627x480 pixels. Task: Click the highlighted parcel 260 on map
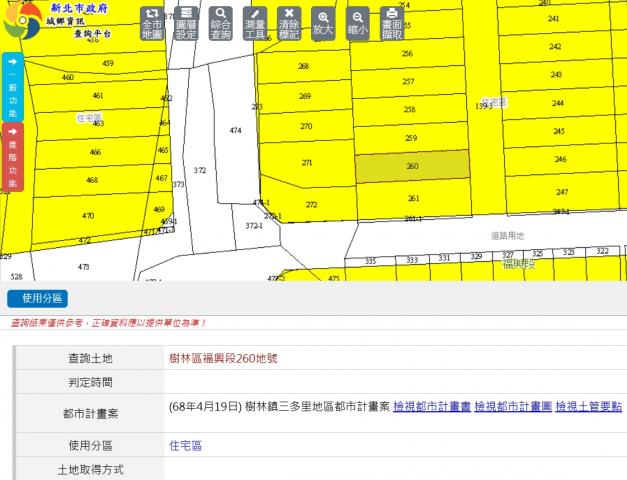pos(412,167)
